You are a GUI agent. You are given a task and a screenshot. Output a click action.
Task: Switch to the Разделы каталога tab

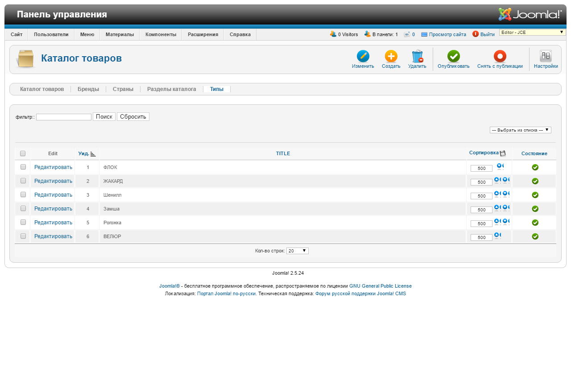(x=172, y=89)
